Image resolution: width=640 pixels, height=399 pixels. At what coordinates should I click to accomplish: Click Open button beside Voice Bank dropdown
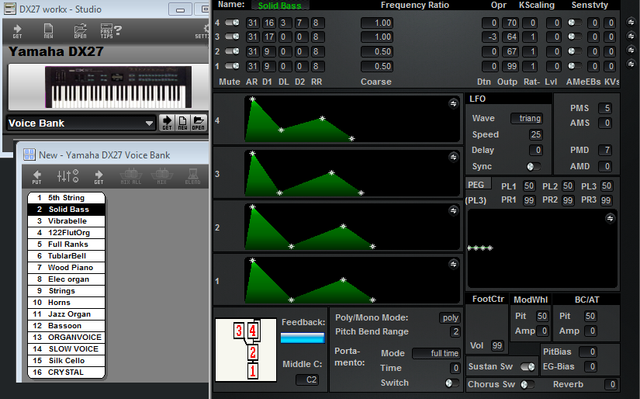pyautogui.click(x=198, y=122)
